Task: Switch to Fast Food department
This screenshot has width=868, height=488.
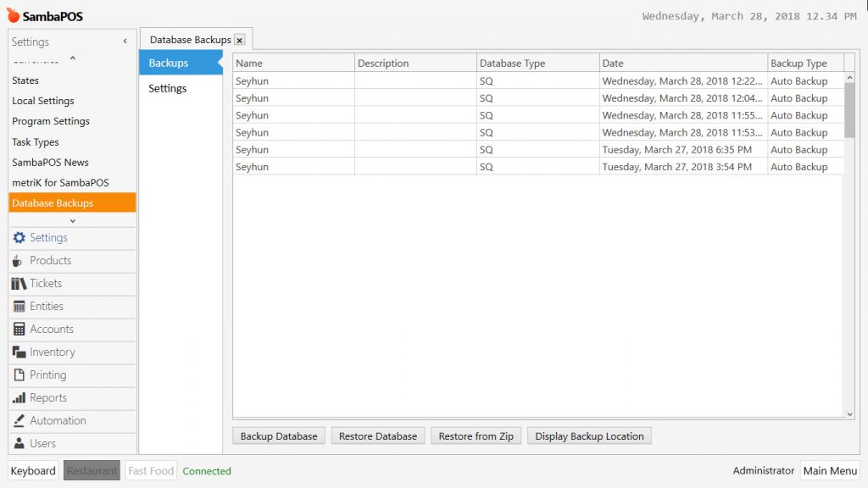Action: coord(151,471)
